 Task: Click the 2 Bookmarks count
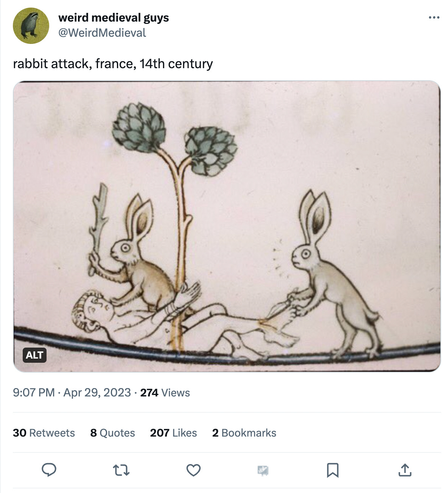pos(244,433)
